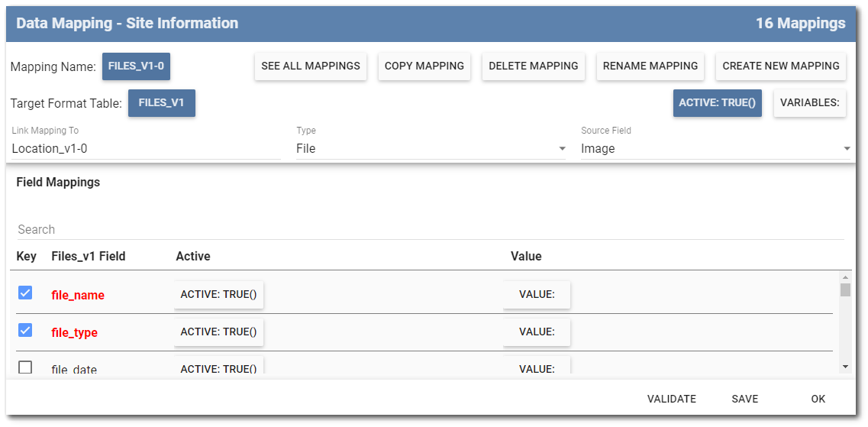Viewport: 868px width, 427px height.
Task: Click Create New Mapping
Action: pos(781,66)
